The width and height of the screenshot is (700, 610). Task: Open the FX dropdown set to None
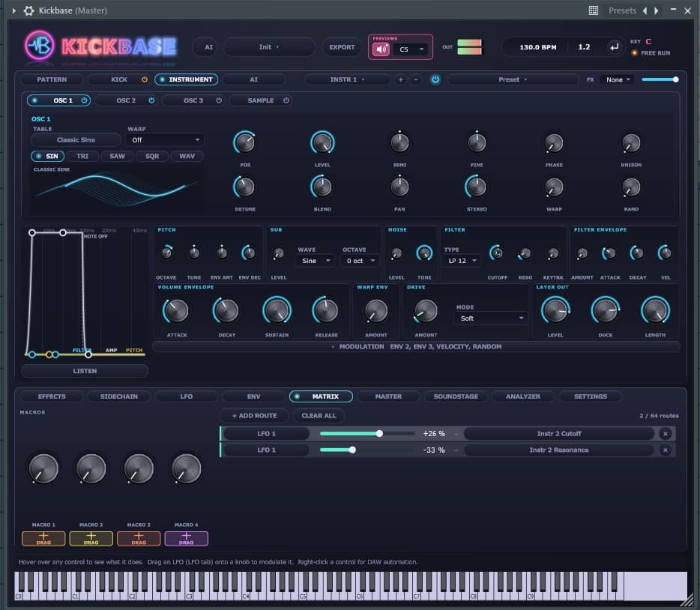coord(618,79)
